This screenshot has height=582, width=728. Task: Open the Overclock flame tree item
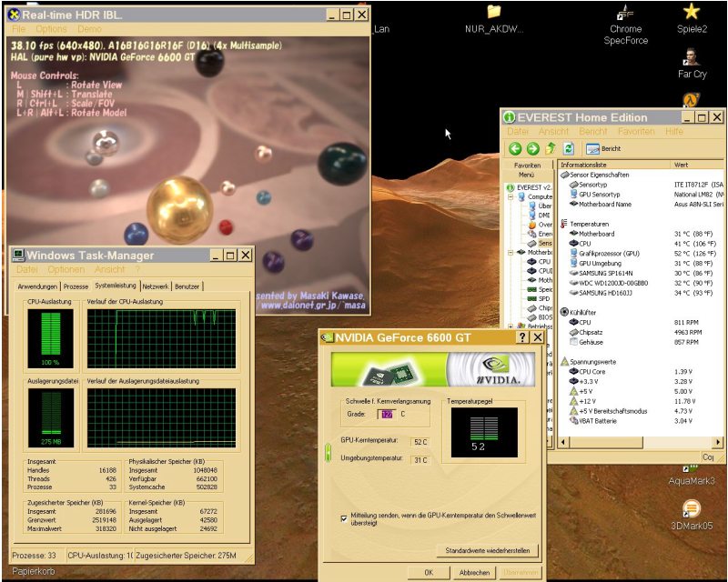coord(541,225)
